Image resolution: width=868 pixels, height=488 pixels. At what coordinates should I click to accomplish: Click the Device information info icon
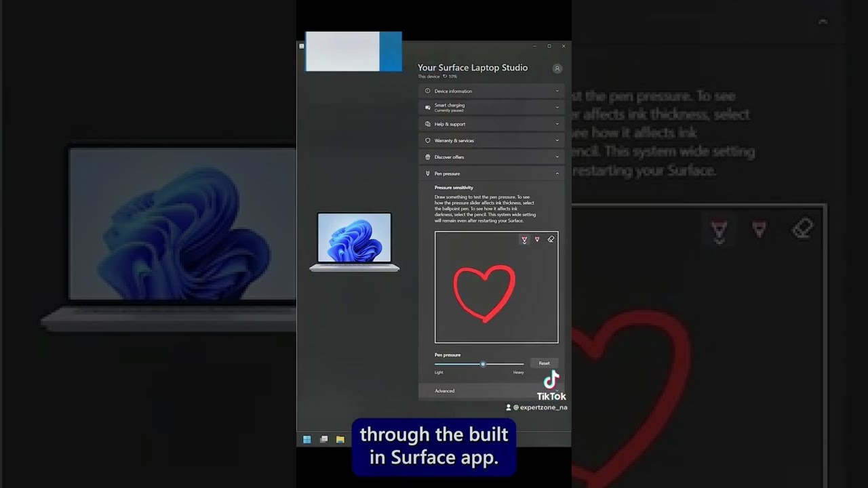coord(428,91)
